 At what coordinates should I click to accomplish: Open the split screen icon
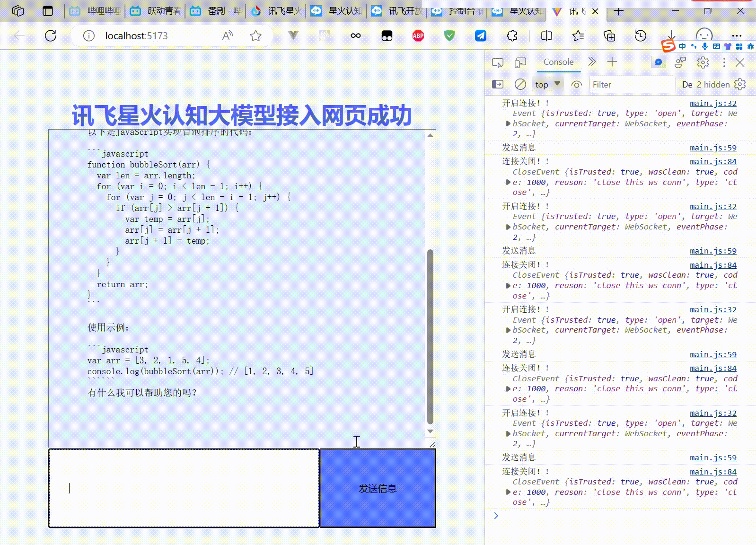pyautogui.click(x=546, y=35)
